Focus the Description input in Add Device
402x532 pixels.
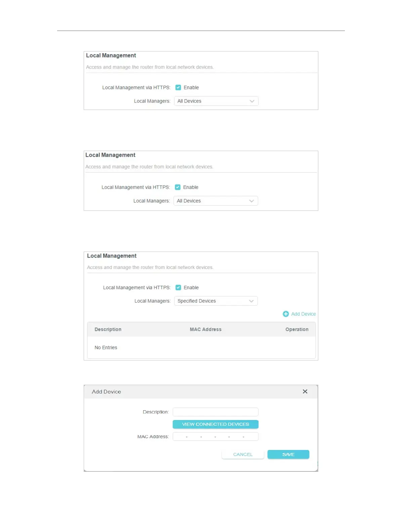[215, 412]
